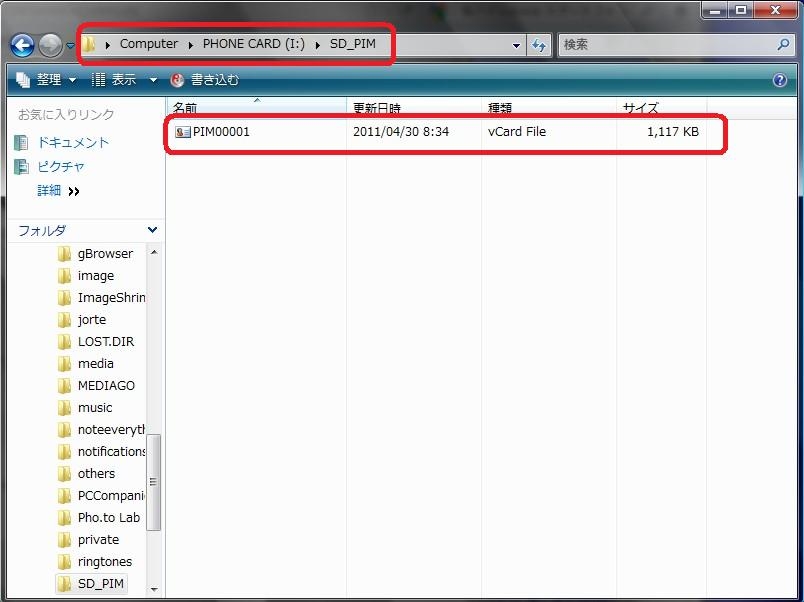
Task: Click the gBrowser folder icon
Action: (65, 254)
